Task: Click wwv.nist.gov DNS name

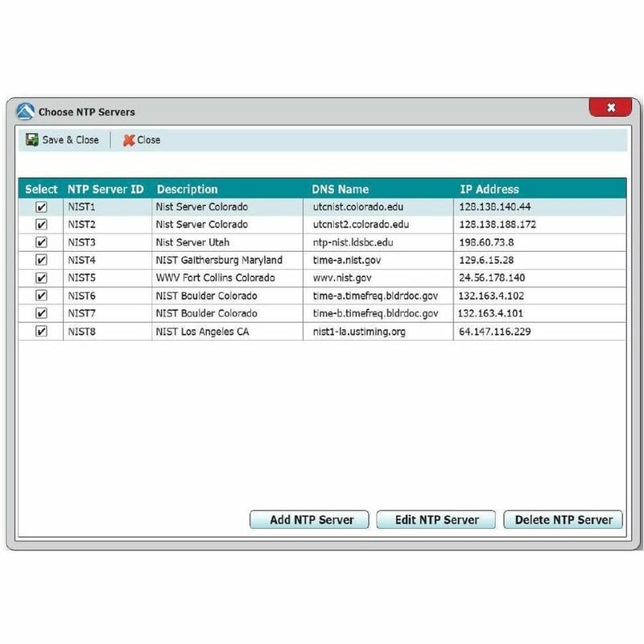Action: (x=342, y=279)
